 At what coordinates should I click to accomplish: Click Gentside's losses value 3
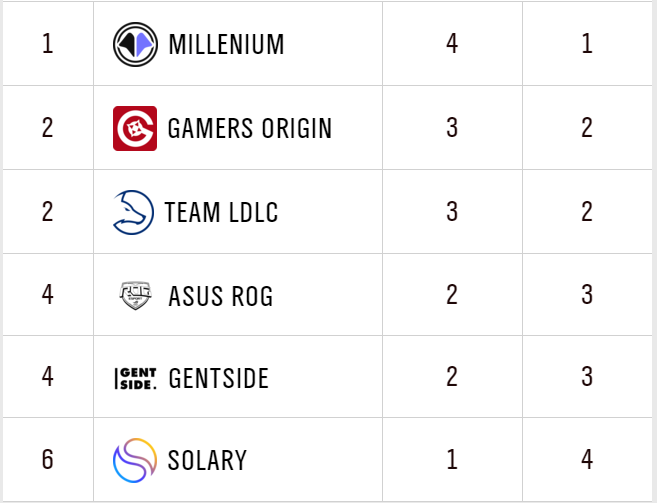click(587, 379)
